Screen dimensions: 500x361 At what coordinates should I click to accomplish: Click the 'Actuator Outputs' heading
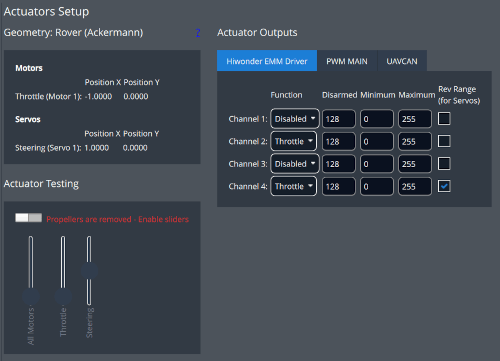coord(257,32)
